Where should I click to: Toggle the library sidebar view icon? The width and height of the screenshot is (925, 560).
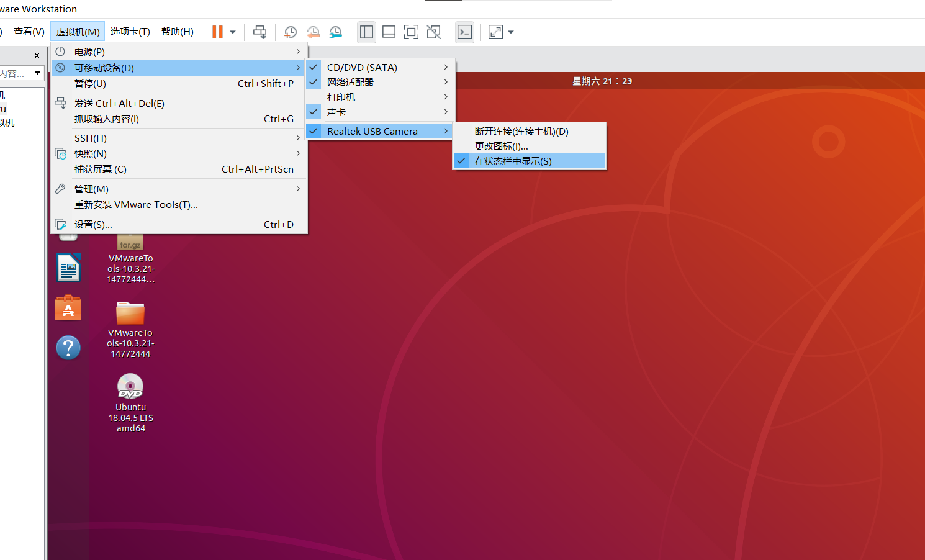pyautogui.click(x=366, y=32)
